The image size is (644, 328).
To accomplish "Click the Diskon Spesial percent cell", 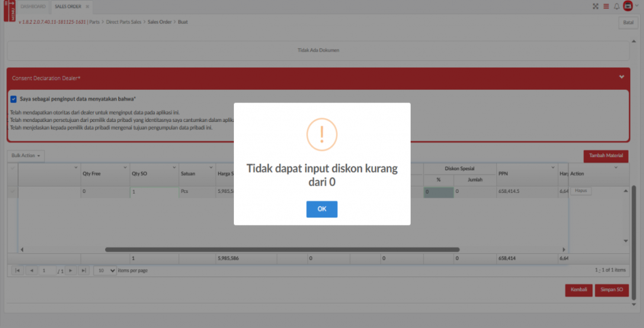I will click(438, 192).
